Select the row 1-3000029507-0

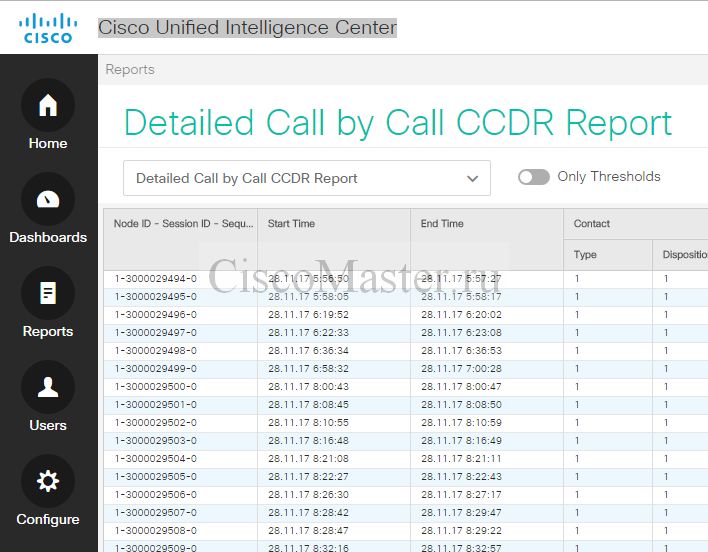click(405, 514)
